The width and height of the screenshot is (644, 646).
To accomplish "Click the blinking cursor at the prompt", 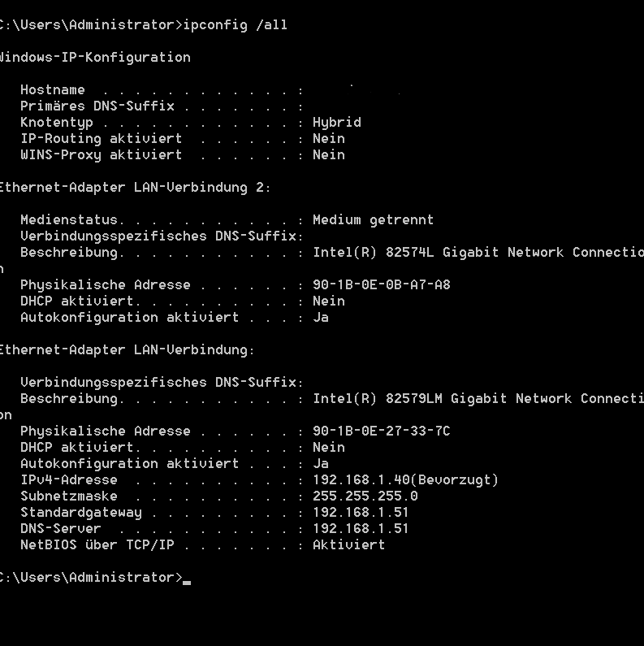I will pyautogui.click(x=187, y=583).
